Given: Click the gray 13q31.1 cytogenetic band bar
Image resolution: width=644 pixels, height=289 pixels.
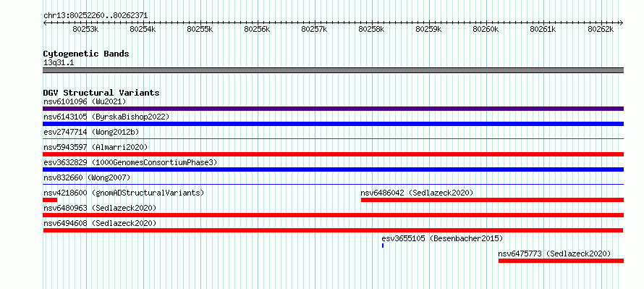Looking at the screenshot, I should 333,70.
